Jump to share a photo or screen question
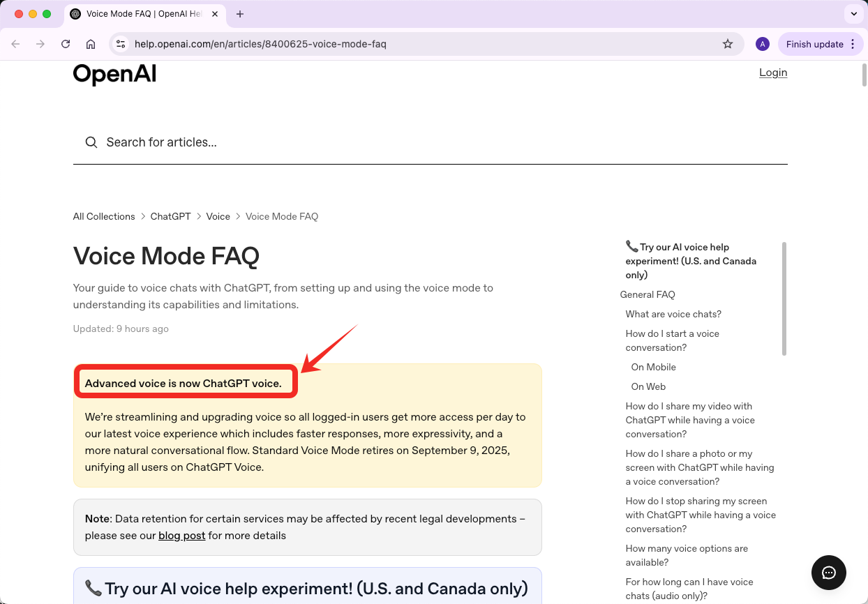The image size is (868, 604). point(700,467)
